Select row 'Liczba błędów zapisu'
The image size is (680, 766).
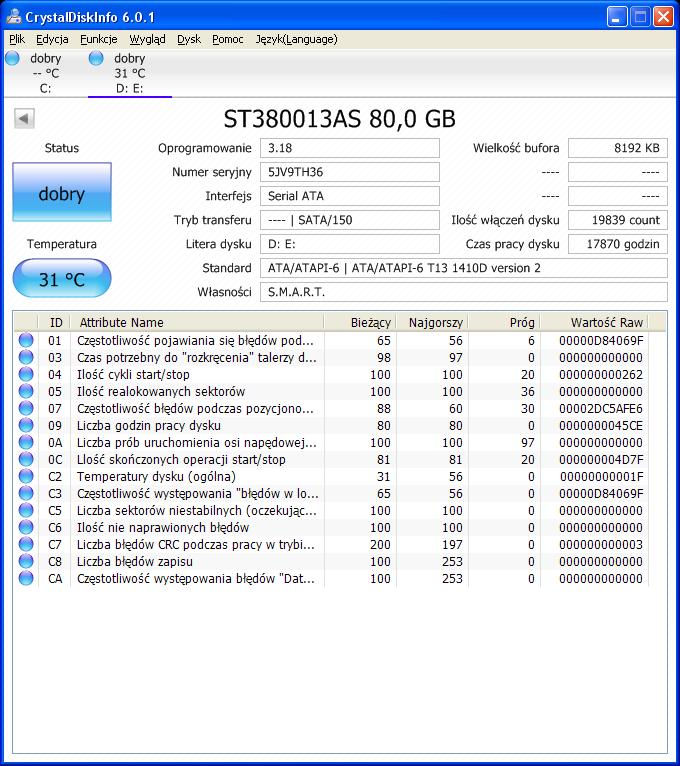[332, 561]
